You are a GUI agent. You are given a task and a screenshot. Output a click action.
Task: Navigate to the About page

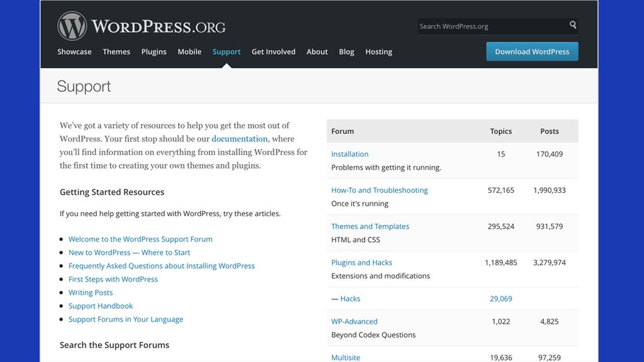point(317,52)
